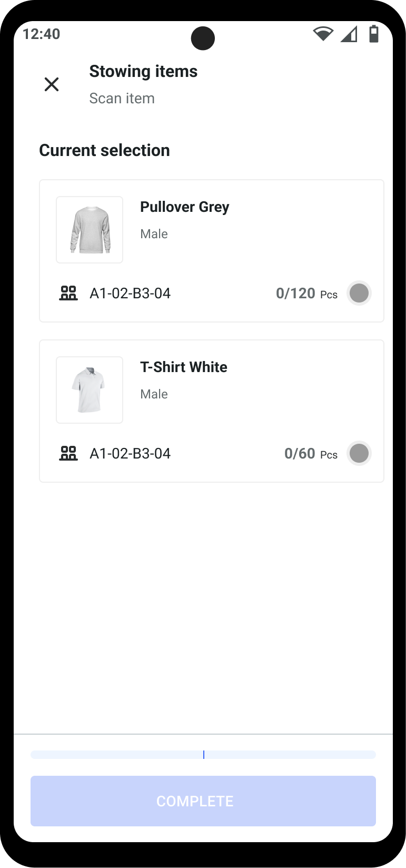
Task: Tap the 0/60 Pcs quantity counter
Action: click(311, 454)
